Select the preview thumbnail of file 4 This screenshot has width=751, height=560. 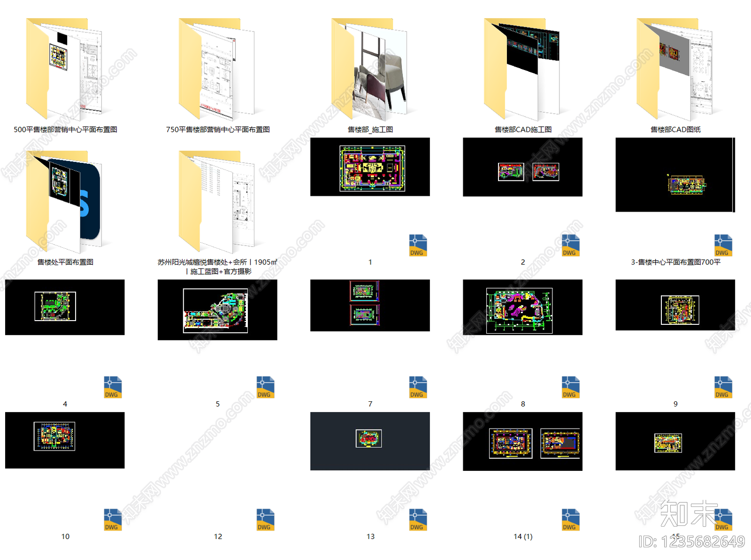pos(65,307)
